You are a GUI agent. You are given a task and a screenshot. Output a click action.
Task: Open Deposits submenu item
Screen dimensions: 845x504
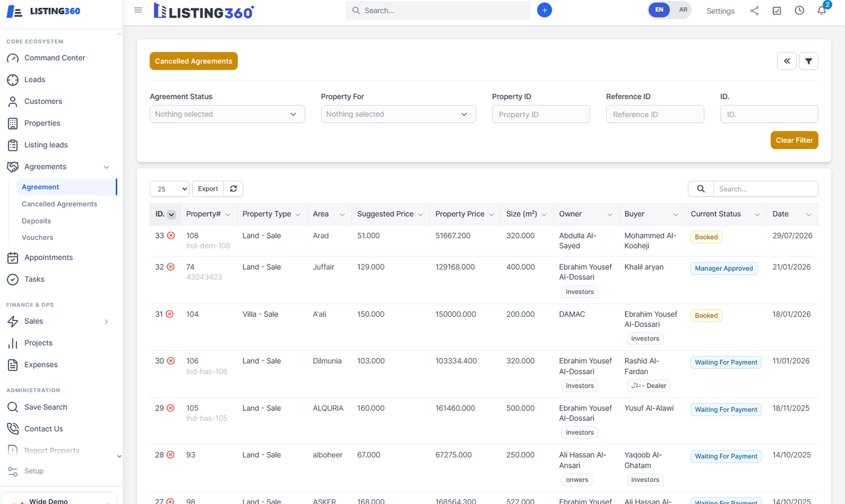pyautogui.click(x=36, y=221)
